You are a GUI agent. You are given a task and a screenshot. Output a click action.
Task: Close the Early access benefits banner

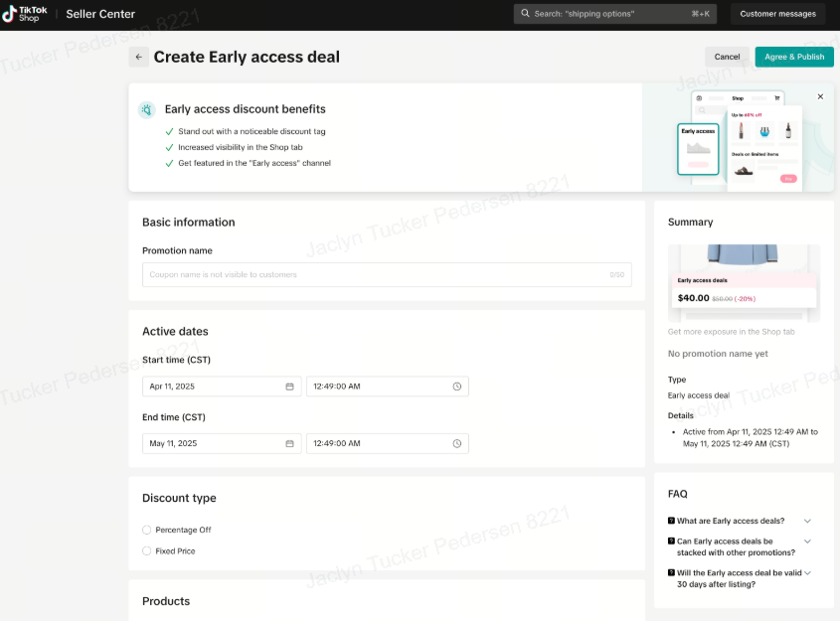pos(820,96)
